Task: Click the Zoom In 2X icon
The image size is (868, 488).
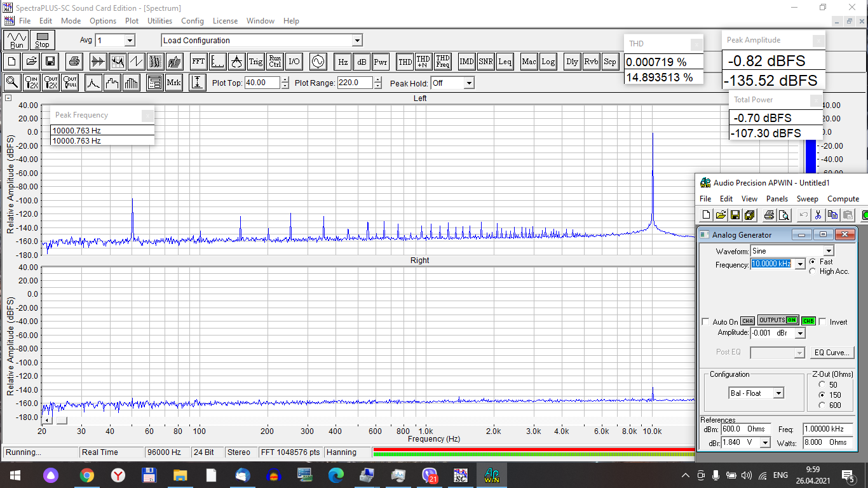Action: point(32,83)
